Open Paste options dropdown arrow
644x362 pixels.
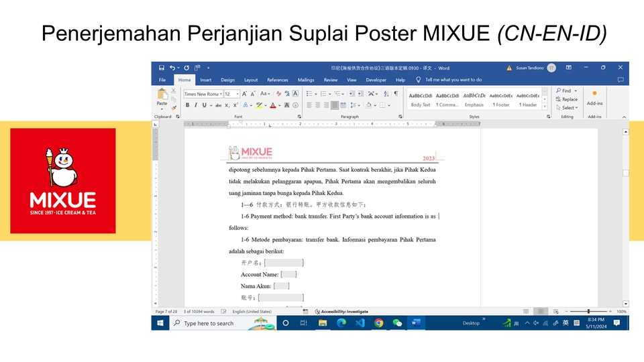click(x=162, y=109)
